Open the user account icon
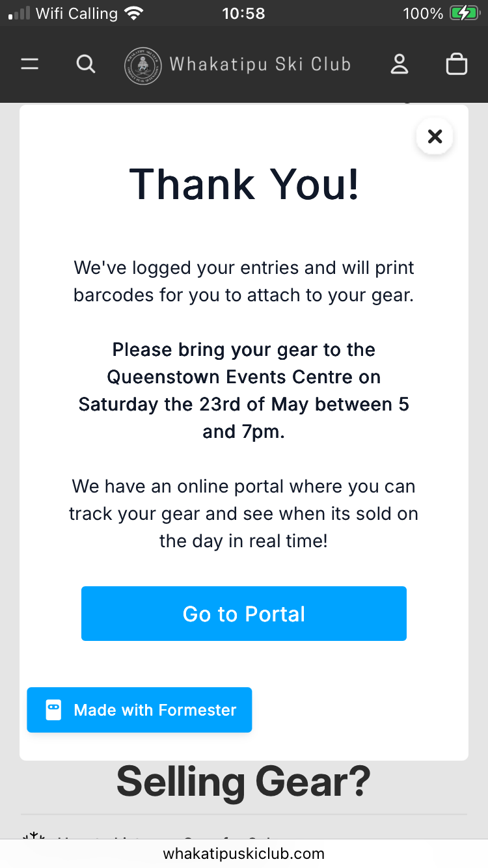The height and width of the screenshot is (868, 488). (x=399, y=64)
